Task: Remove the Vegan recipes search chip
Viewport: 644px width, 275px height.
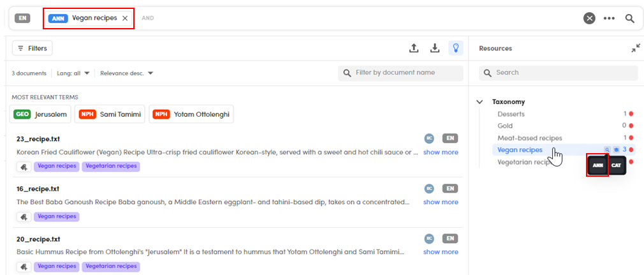Action: pos(125,18)
